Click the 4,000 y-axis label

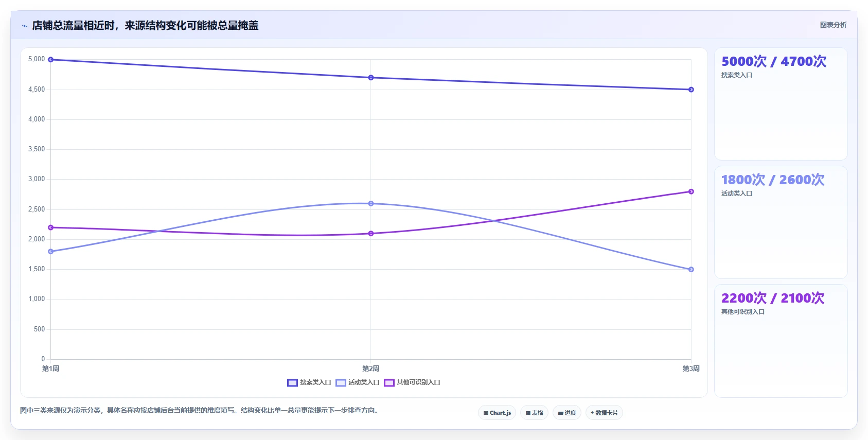click(x=37, y=119)
